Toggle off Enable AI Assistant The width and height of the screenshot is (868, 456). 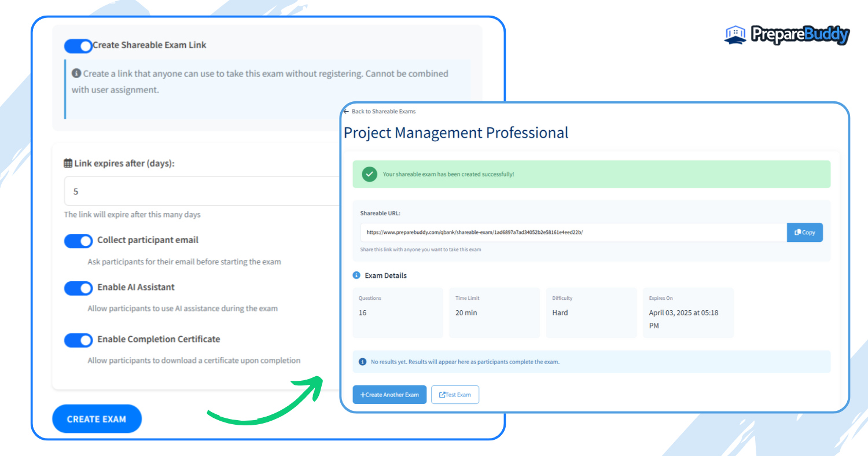click(78, 288)
